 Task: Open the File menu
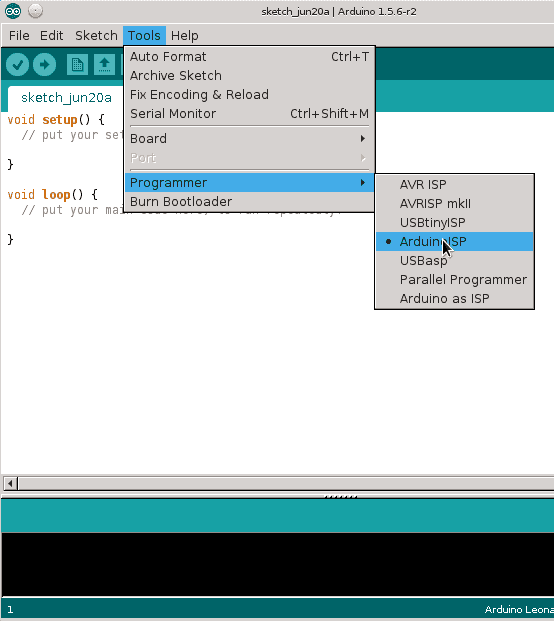(x=19, y=36)
